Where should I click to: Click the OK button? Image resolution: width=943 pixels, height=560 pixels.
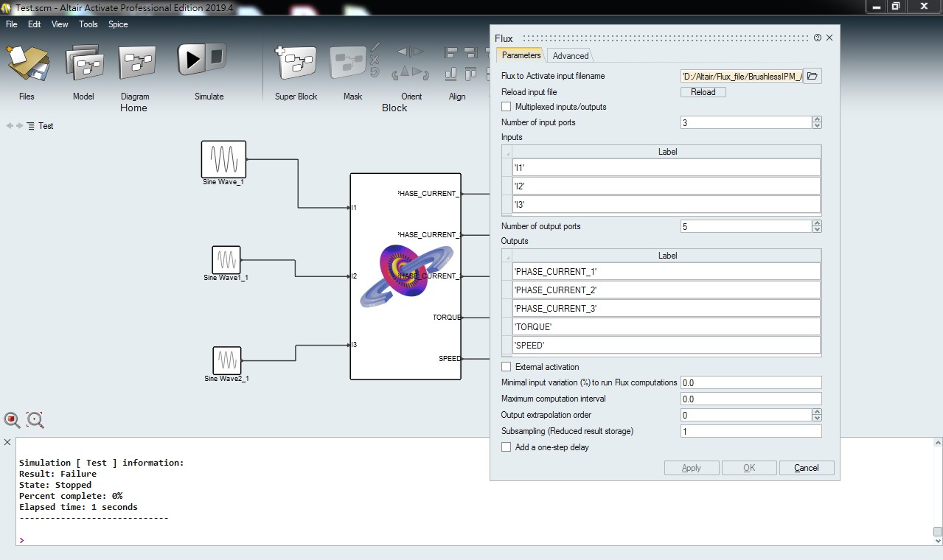[x=749, y=468]
